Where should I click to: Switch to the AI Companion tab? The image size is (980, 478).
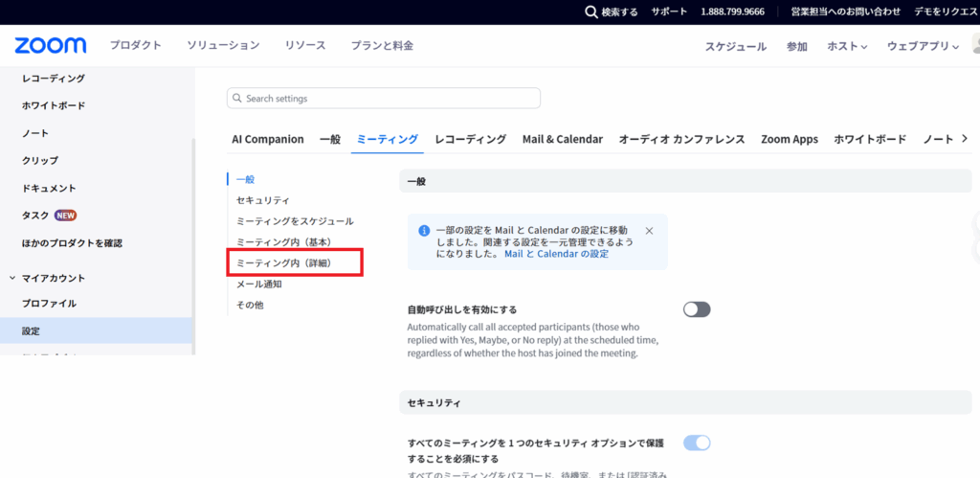tap(268, 139)
